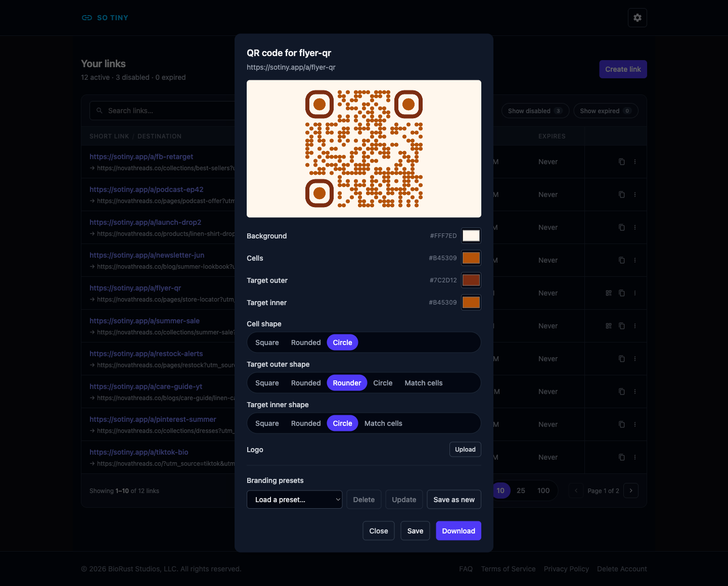Click the Create link button
Screen dimensions: 728x586
[623, 69]
